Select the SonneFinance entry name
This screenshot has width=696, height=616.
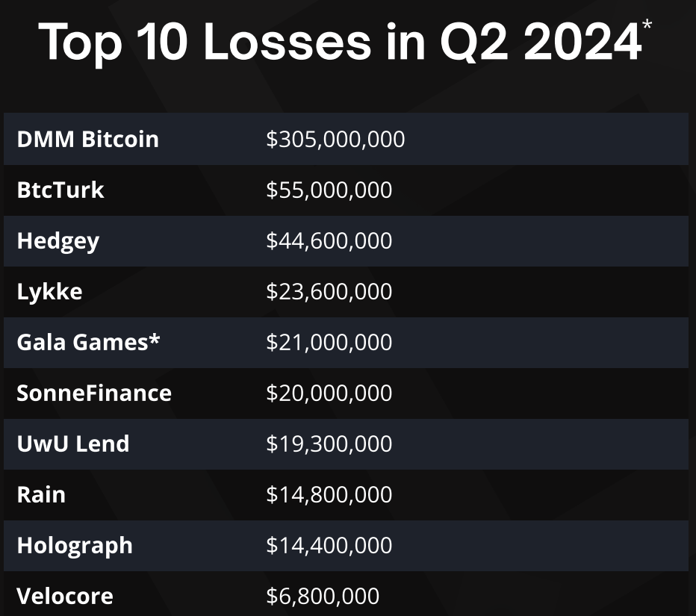pos(94,393)
